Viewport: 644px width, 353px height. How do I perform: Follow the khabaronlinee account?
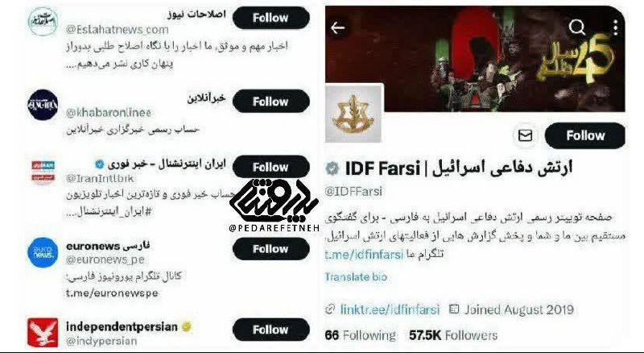(270, 102)
